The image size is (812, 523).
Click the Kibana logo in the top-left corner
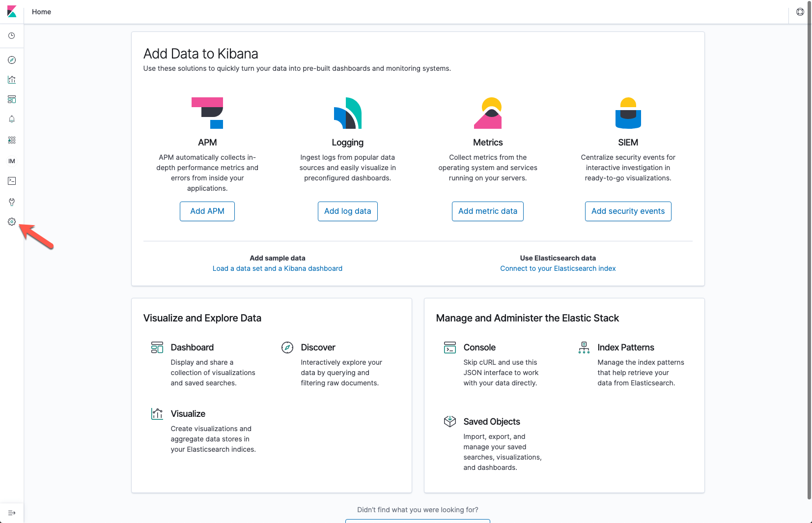[12, 11]
